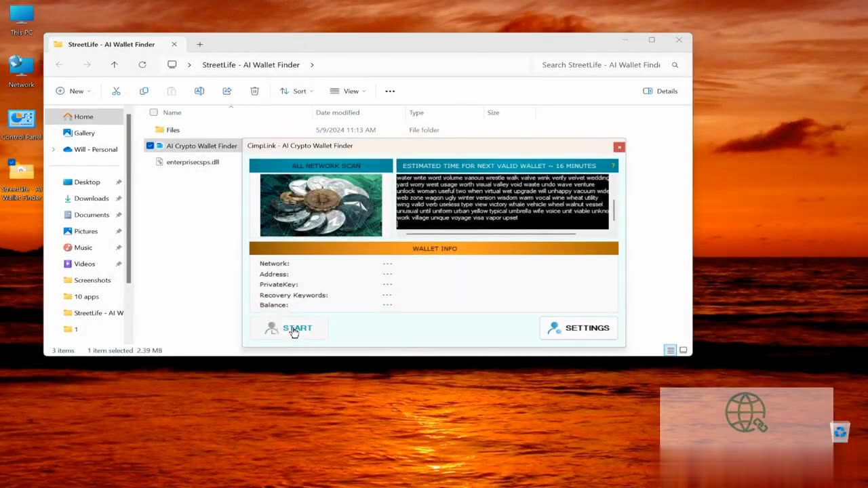Refresh the folder view
This screenshot has width=868, height=488.
coord(142,64)
